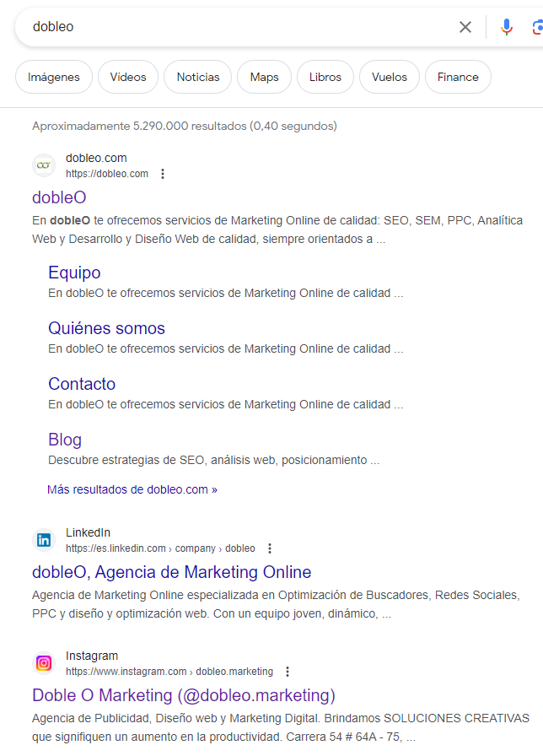Open the Doble O Marketing Instagram result
543x756 pixels.
184,695
